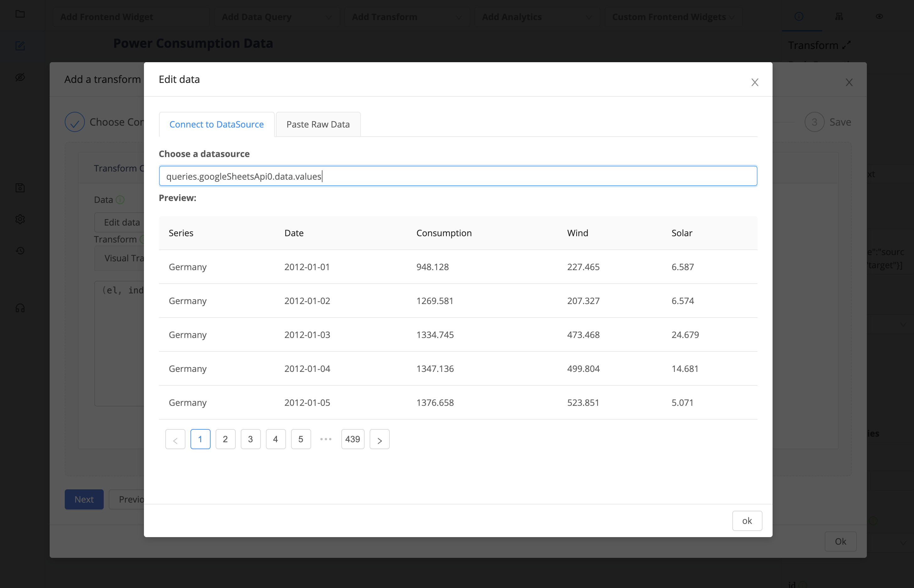
Task: Open the settings gear icon in sidebar
Action: 20,219
